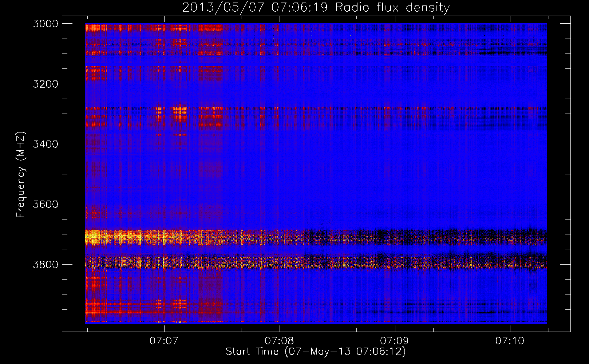Click the '3400' frequency axis label
Screen dimensions: 589x364
[x=46, y=144]
